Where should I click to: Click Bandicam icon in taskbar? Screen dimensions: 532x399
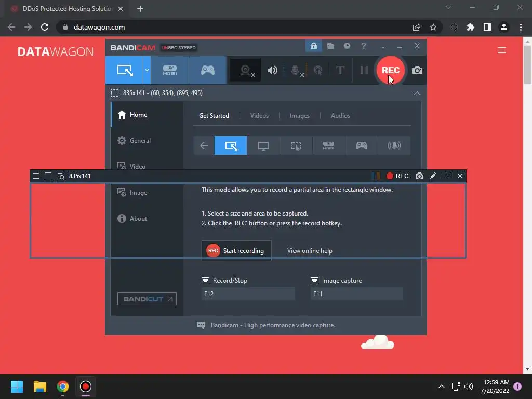pyautogui.click(x=86, y=387)
